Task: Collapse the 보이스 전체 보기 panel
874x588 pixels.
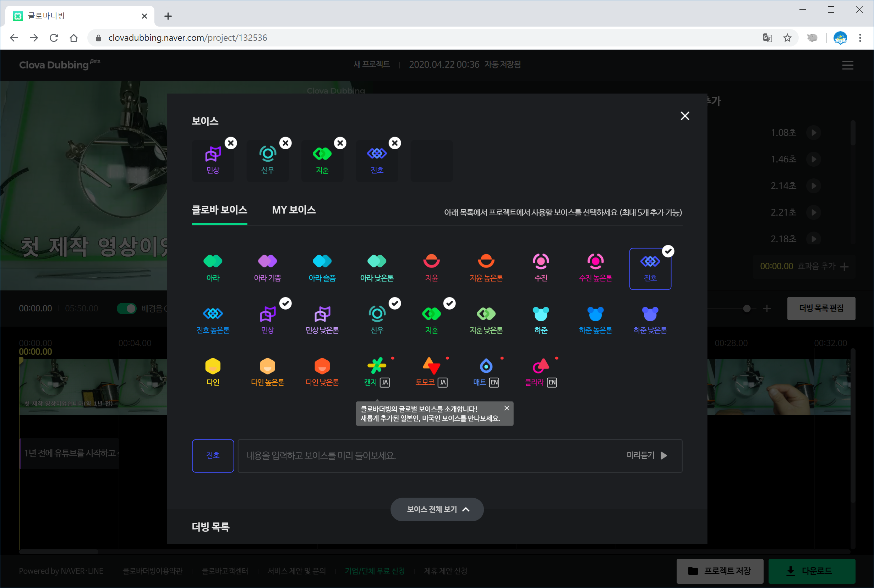Action: 437,509
